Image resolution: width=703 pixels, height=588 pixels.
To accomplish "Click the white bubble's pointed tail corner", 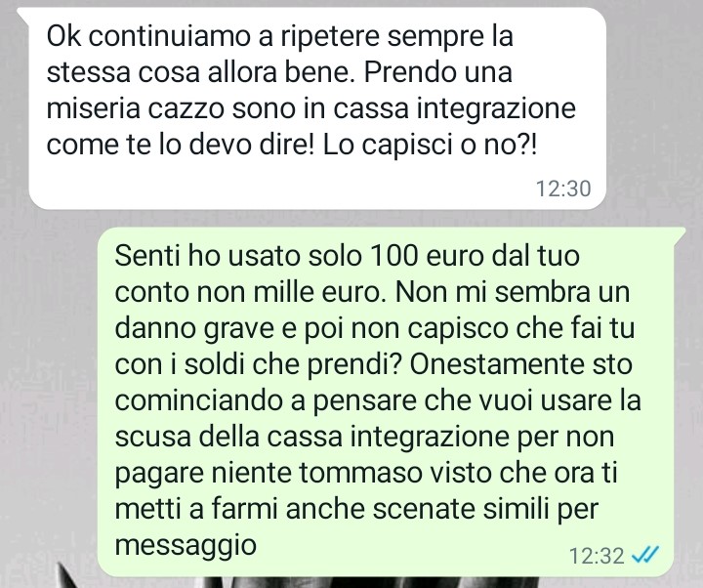I will click(x=23, y=12).
